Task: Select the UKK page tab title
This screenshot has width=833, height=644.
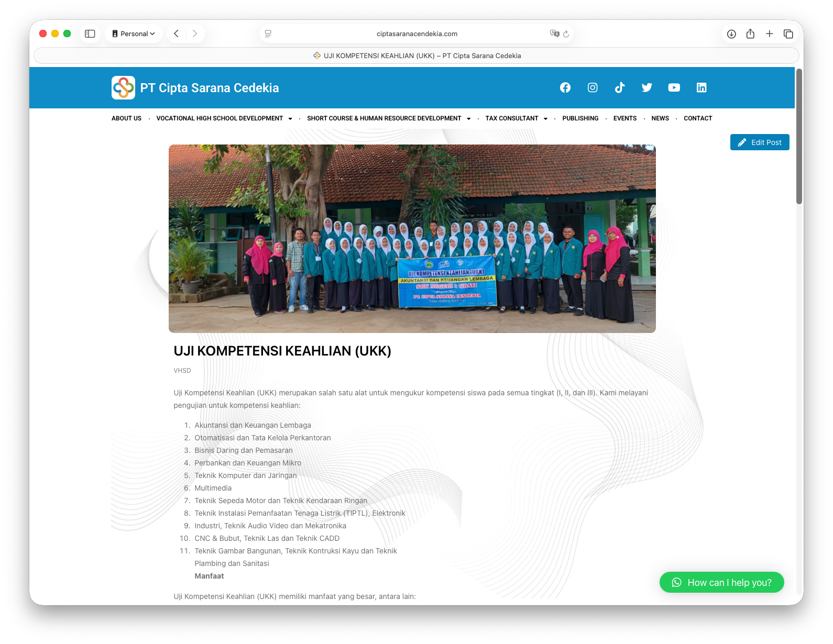Action: tap(416, 55)
